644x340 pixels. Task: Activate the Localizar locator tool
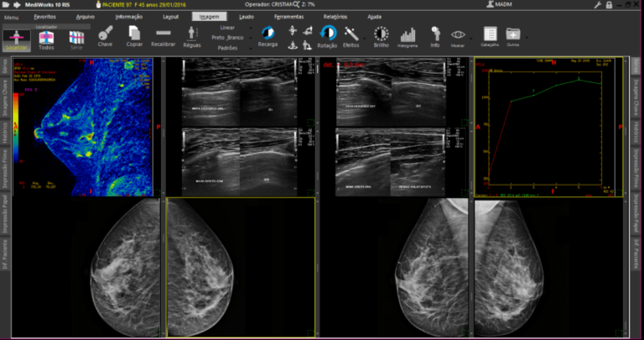coord(17,40)
